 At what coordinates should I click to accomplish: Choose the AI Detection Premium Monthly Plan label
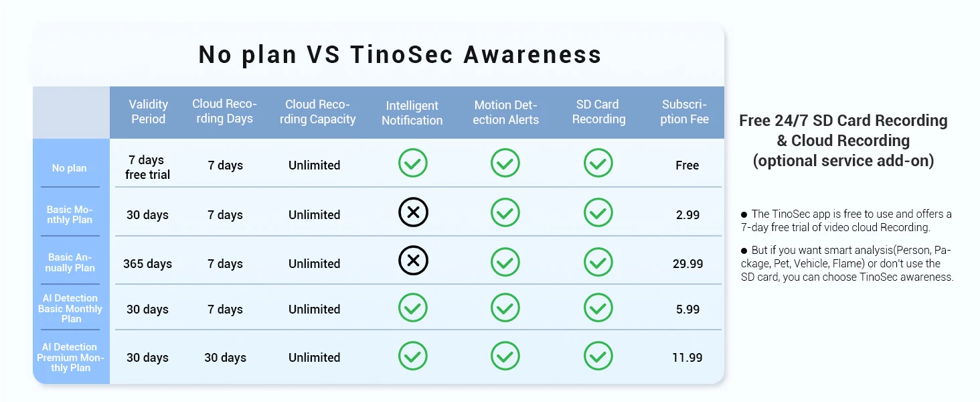click(70, 357)
